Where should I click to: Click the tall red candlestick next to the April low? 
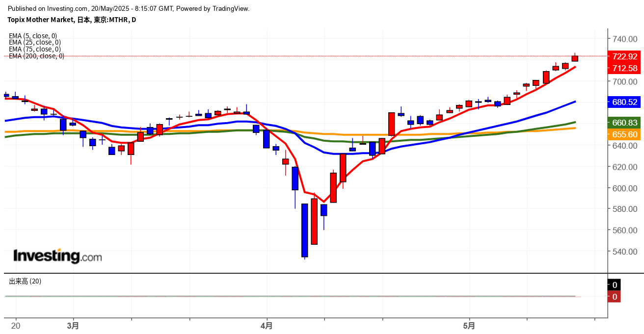(314, 221)
